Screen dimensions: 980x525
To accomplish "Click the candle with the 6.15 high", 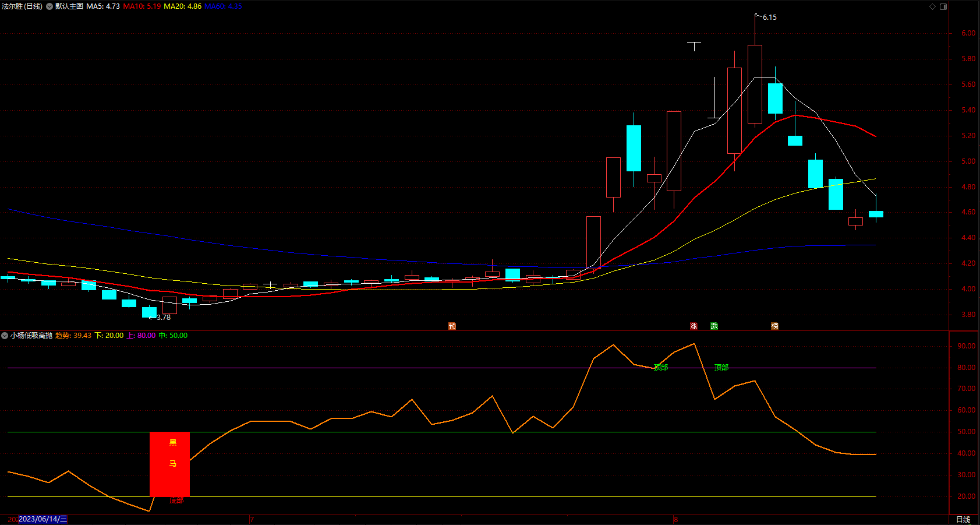I will [x=755, y=84].
